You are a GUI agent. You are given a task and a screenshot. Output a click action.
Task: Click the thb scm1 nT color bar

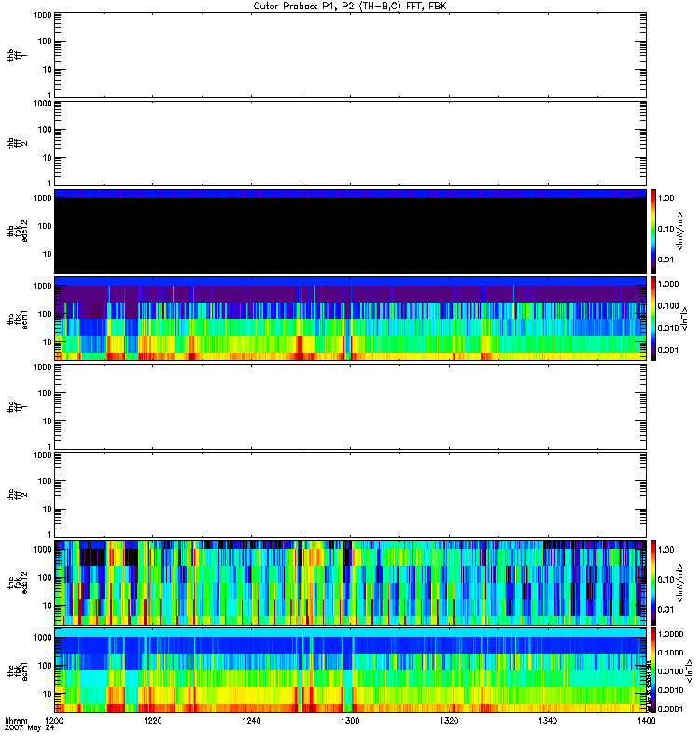(x=654, y=318)
